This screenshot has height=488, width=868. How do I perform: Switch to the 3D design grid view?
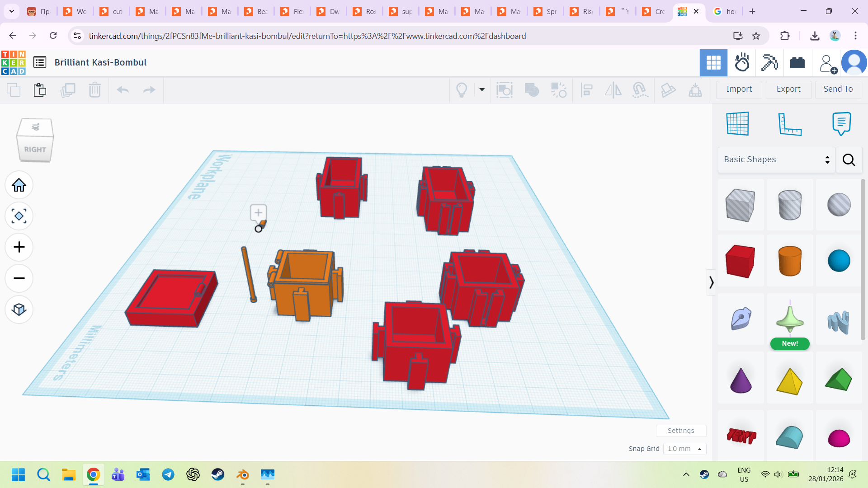pyautogui.click(x=713, y=62)
